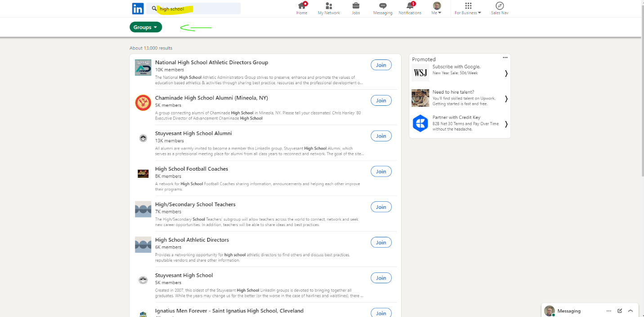Click High School Football Coaches logo
The width and height of the screenshot is (644, 317).
(143, 173)
